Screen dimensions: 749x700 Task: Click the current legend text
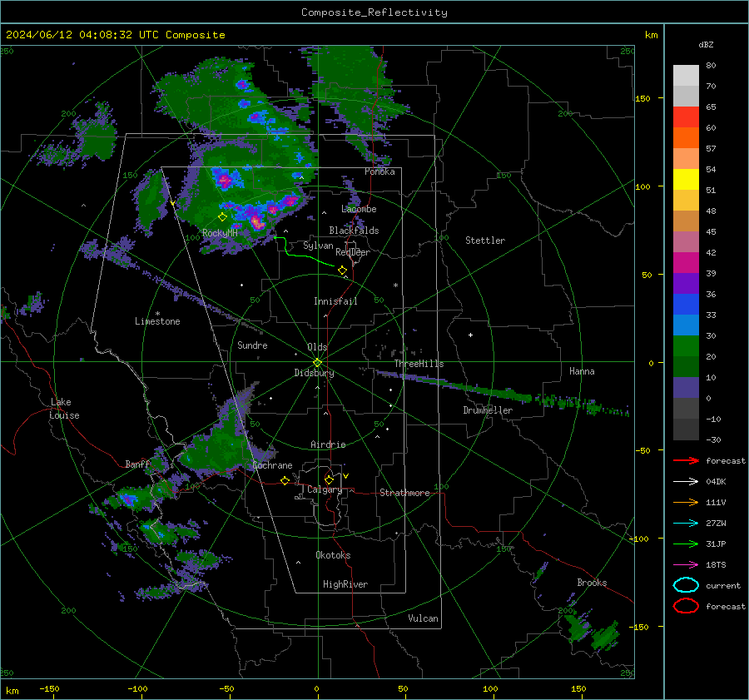[723, 586]
